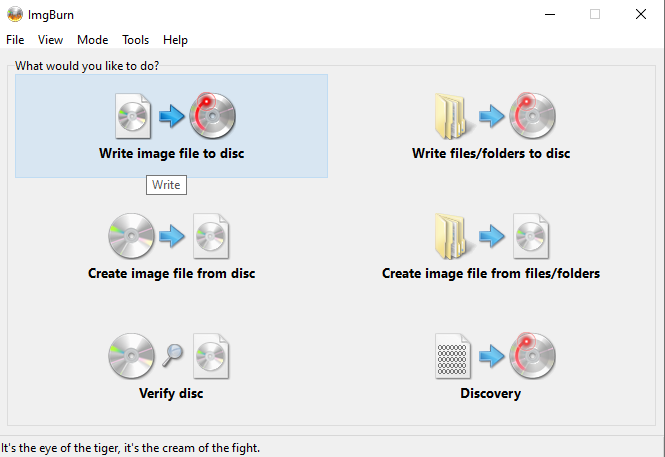Open the Mode menu

[92, 40]
